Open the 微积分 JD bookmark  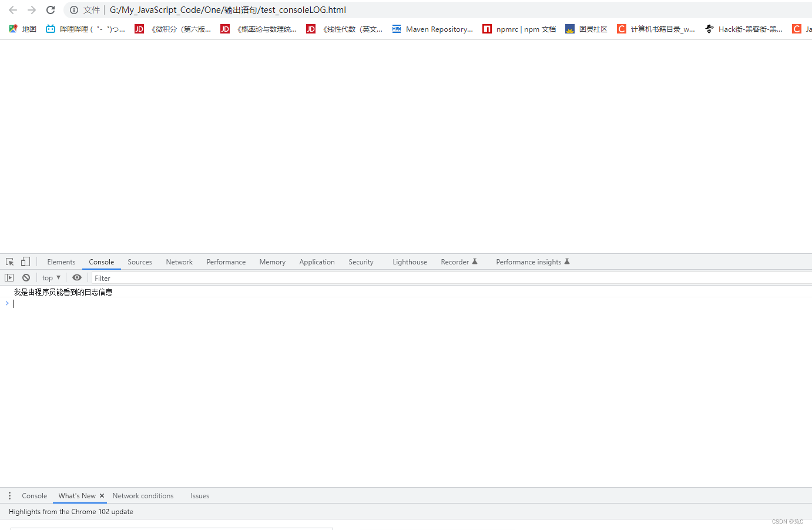(x=173, y=29)
